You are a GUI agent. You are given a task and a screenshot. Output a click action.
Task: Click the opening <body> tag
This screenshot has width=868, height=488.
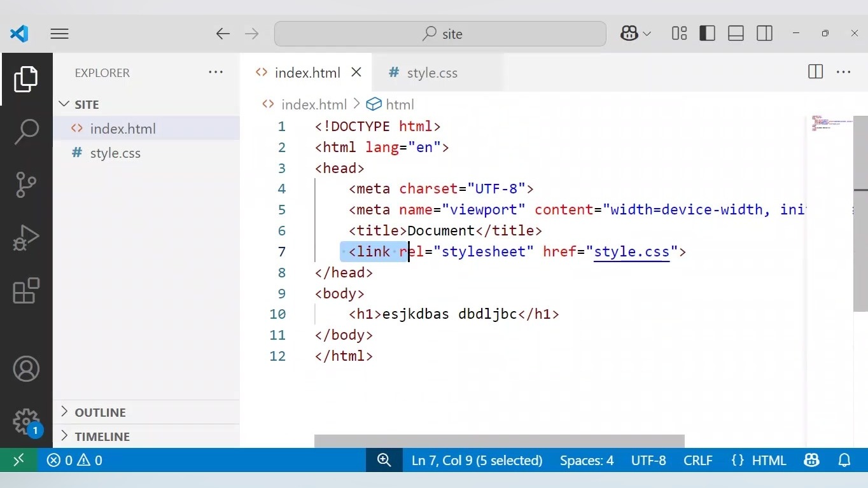click(x=340, y=293)
